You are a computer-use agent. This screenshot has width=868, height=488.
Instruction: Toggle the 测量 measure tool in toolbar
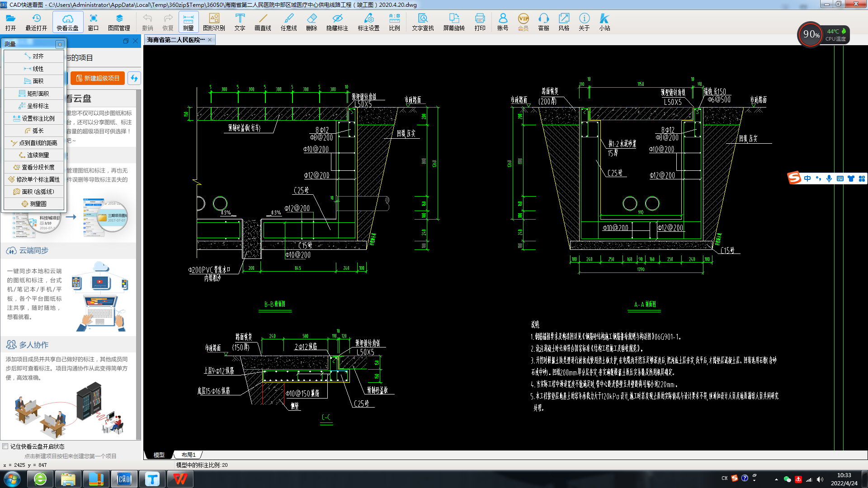point(189,22)
